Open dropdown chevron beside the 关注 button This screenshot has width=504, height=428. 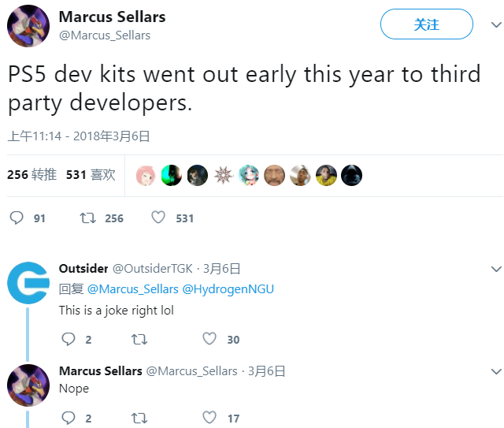pos(490,25)
